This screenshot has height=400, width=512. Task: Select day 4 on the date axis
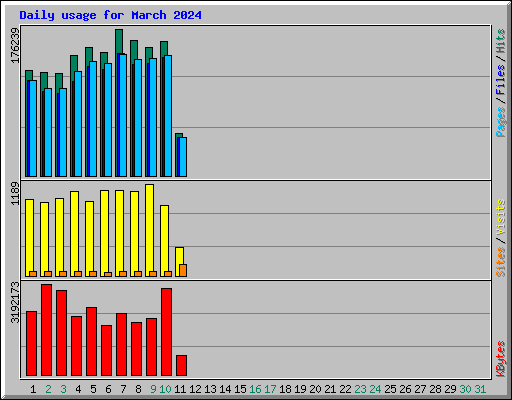78,389
